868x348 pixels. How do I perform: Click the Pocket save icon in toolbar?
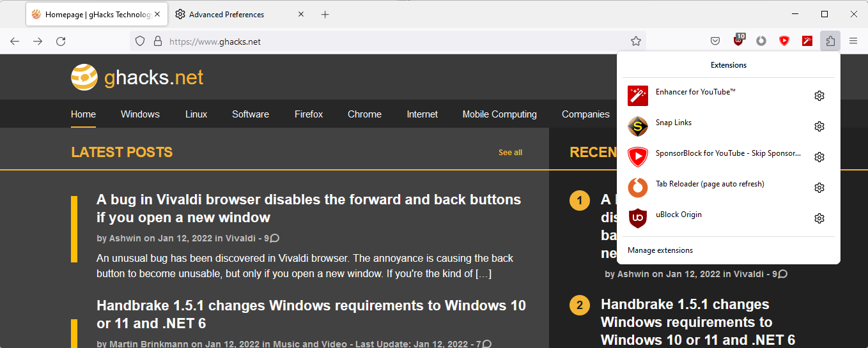pos(715,41)
